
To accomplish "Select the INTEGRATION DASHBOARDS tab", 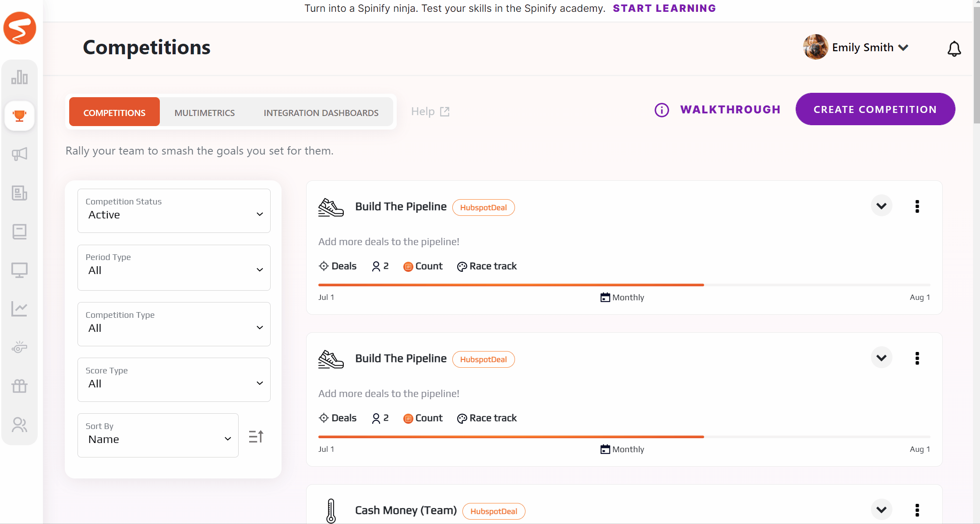I will 320,111.
